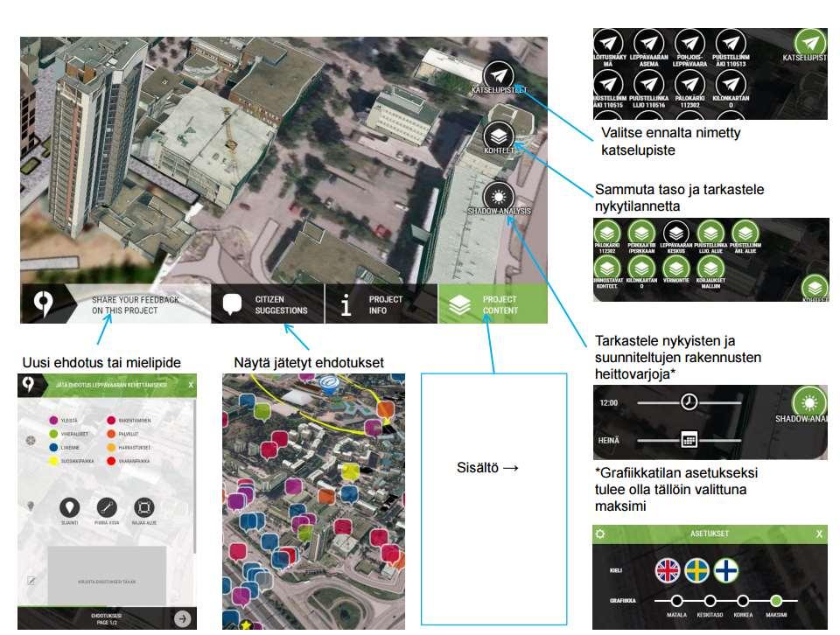Collapse the green Kohteet panel button
This screenshot has width=840, height=635.
[815, 287]
